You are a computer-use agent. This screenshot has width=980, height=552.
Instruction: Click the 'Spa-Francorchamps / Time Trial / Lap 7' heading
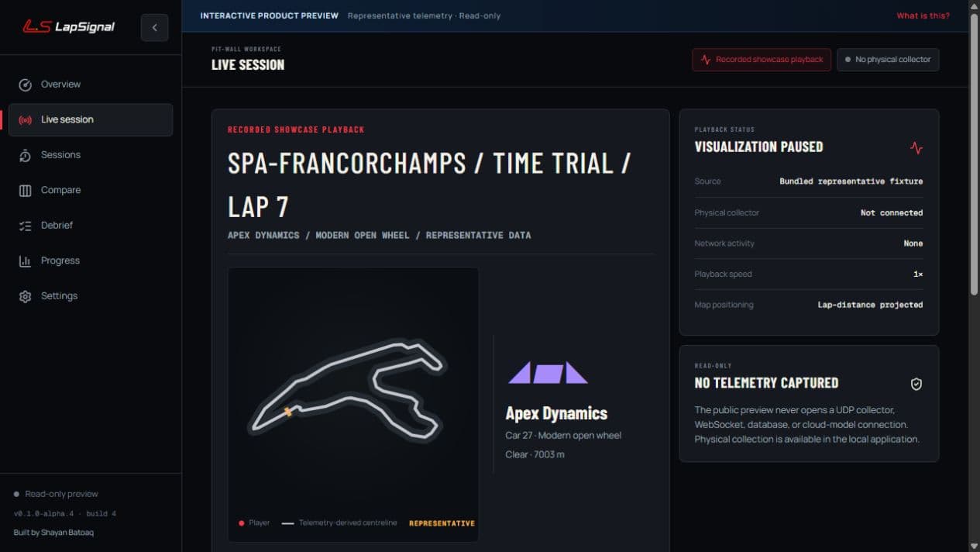(x=429, y=185)
